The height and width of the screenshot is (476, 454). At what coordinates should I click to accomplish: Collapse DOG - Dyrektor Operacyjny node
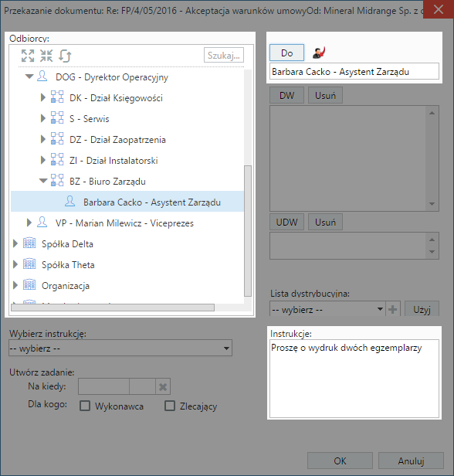point(29,76)
